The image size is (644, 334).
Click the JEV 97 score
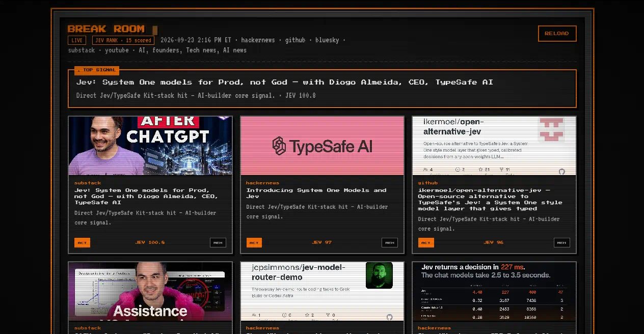(322, 242)
